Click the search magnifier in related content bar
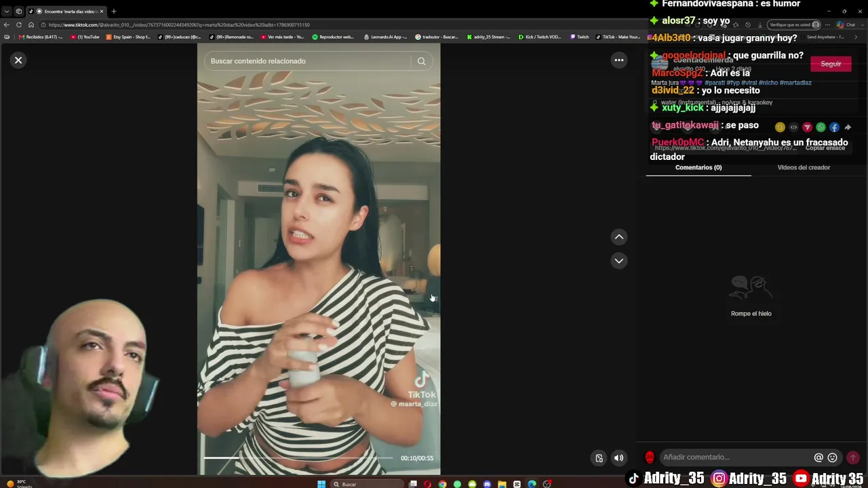Screen dimensions: 868x488 [421, 61]
